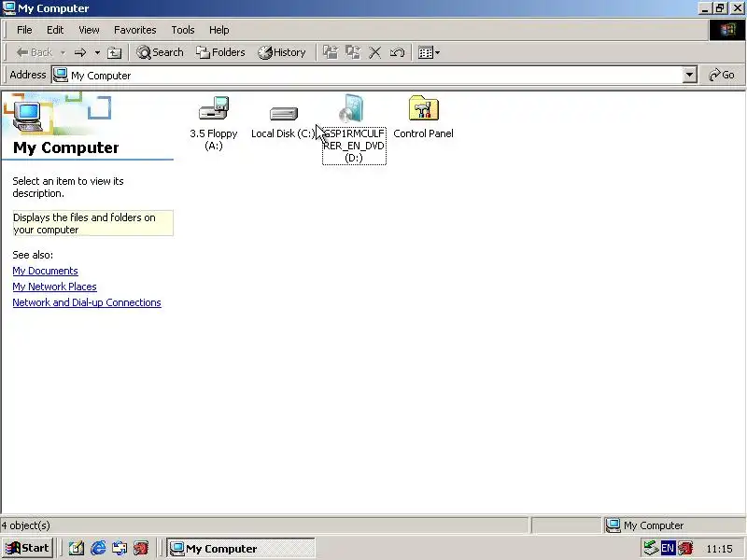
Task: Show the Folders pane
Action: point(220,52)
